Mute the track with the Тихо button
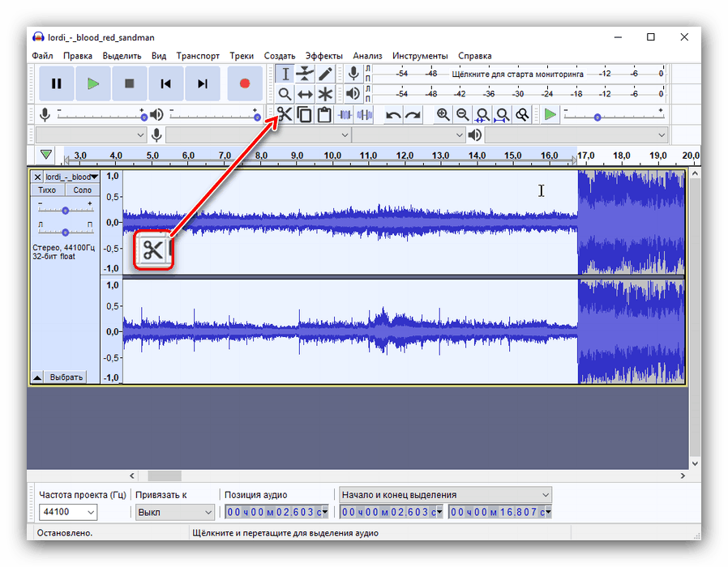728x567 pixels. tap(47, 189)
